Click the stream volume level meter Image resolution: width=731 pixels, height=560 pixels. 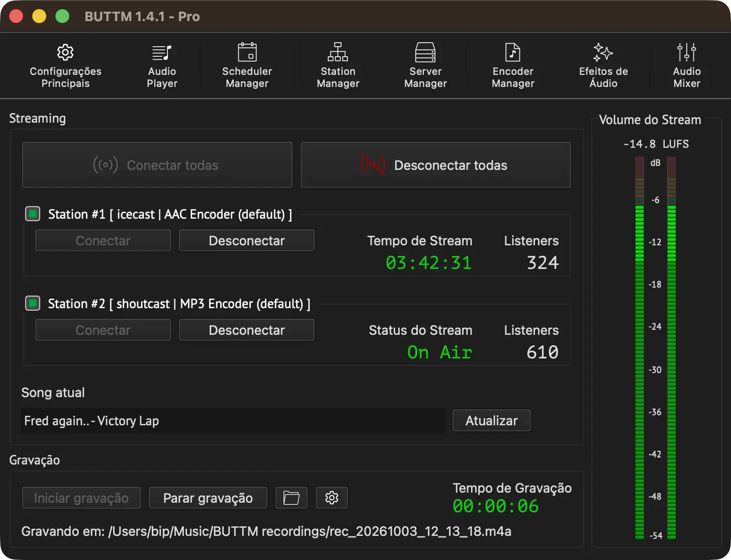[x=656, y=348]
